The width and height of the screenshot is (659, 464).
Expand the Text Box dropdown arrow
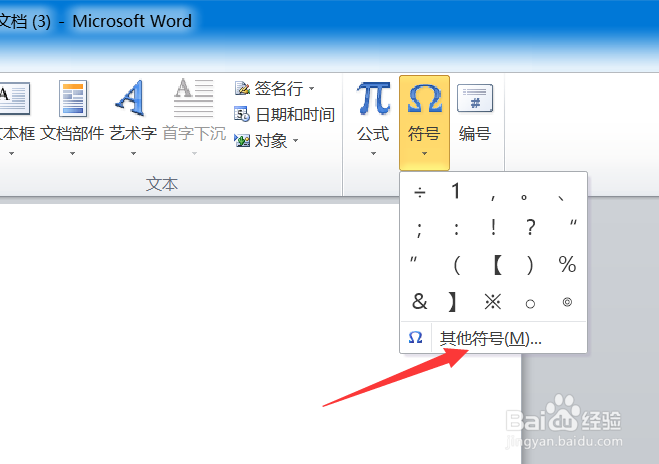[11, 154]
